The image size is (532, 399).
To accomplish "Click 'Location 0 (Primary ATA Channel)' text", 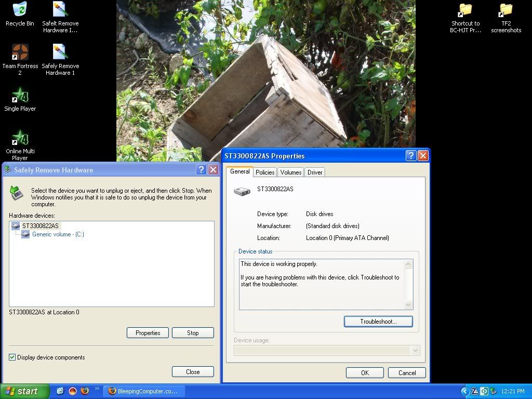I will [x=348, y=238].
